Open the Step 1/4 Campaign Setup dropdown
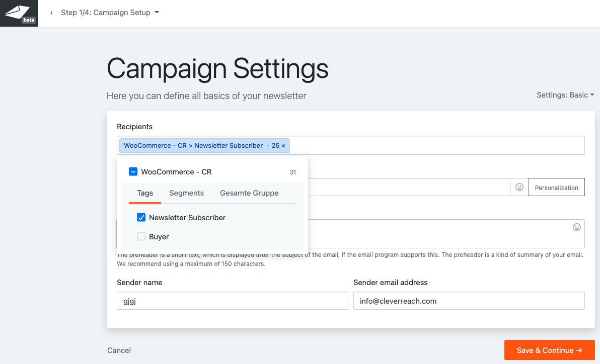The image size is (600, 364). (110, 13)
